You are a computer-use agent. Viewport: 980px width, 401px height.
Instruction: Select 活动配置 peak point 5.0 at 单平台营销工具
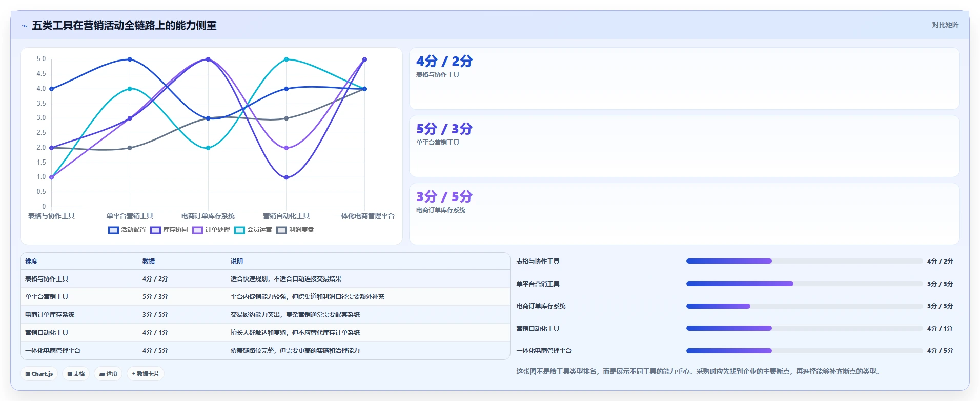click(130, 59)
